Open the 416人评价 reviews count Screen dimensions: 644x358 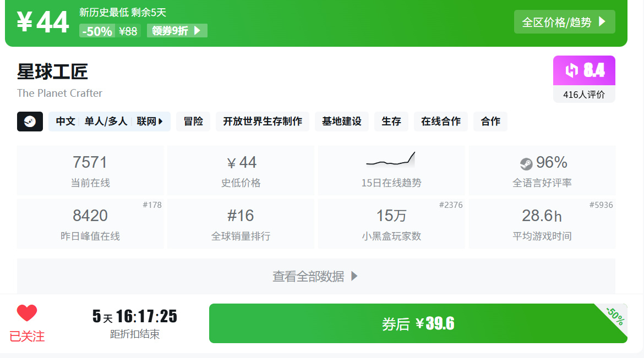[x=584, y=95]
